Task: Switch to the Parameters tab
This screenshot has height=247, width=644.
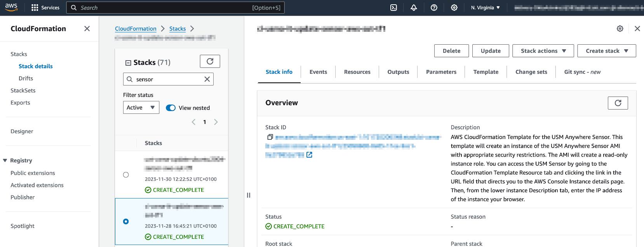Action: point(441,72)
